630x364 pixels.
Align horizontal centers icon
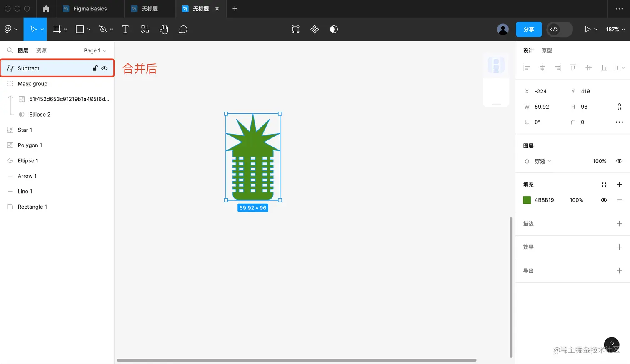coord(542,68)
